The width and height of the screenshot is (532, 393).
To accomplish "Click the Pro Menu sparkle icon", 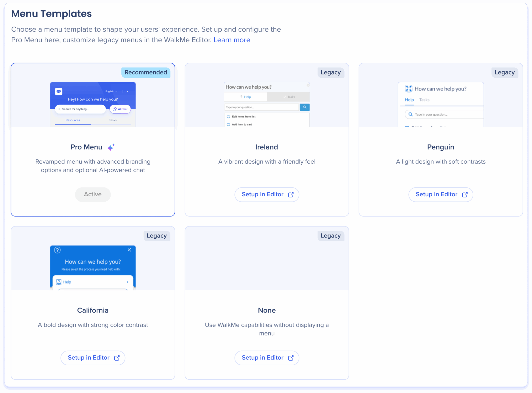I will [111, 147].
